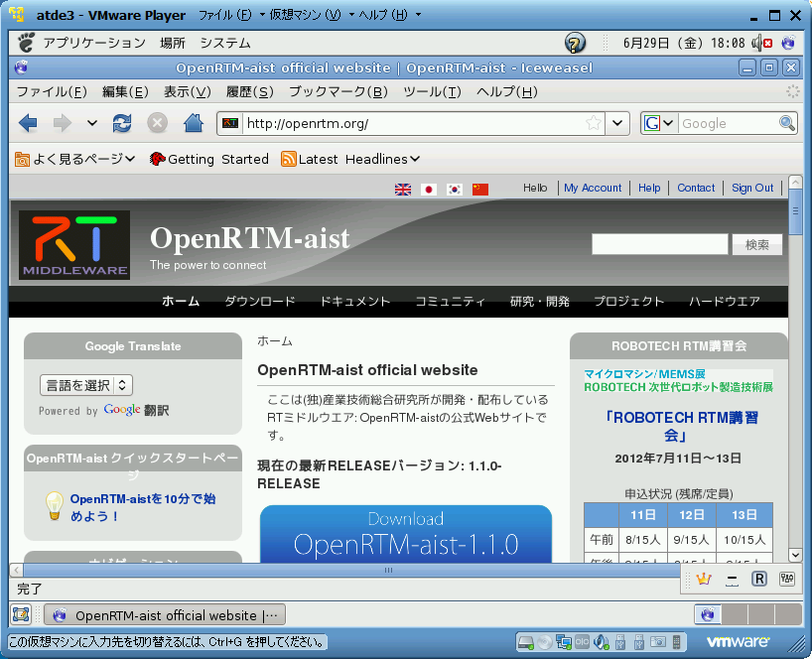Open the back/forward history dropdown arrow
The width and height of the screenshot is (812, 659).
(92, 123)
